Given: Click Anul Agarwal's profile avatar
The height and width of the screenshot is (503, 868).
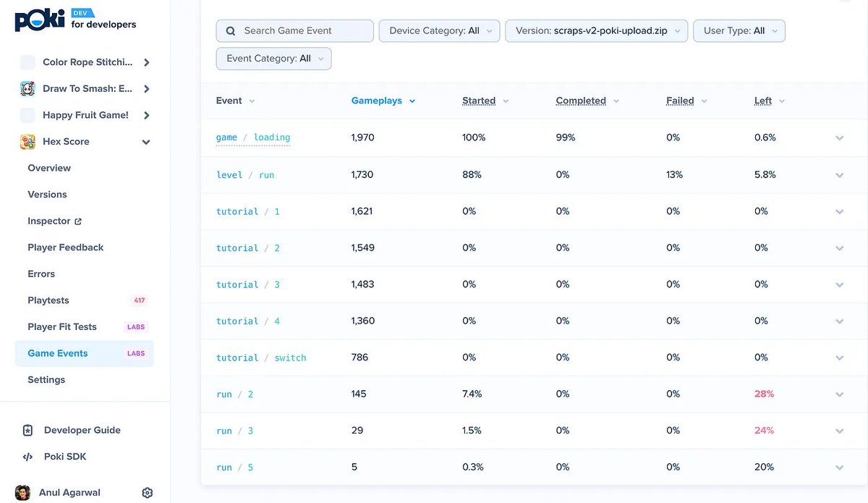Looking at the screenshot, I should pos(22,493).
